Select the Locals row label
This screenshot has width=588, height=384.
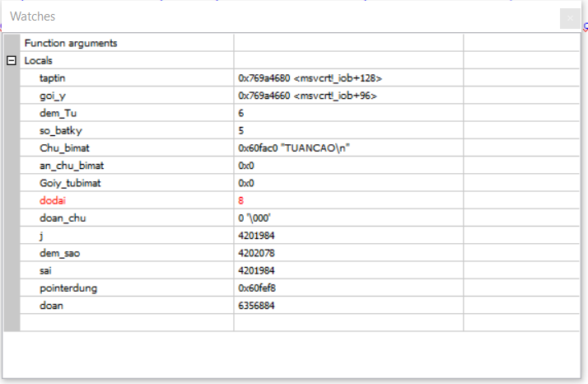click(x=38, y=60)
